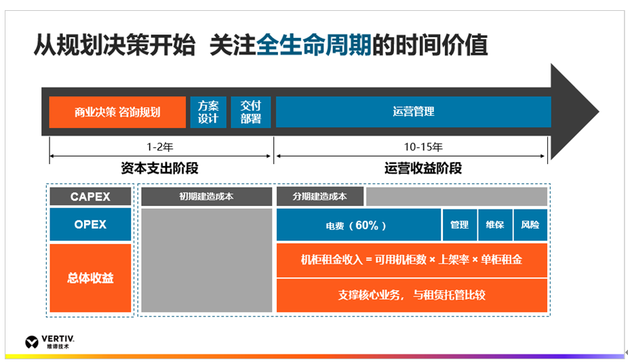Select the 方案设计 block
628x364 pixels.
[208, 112]
